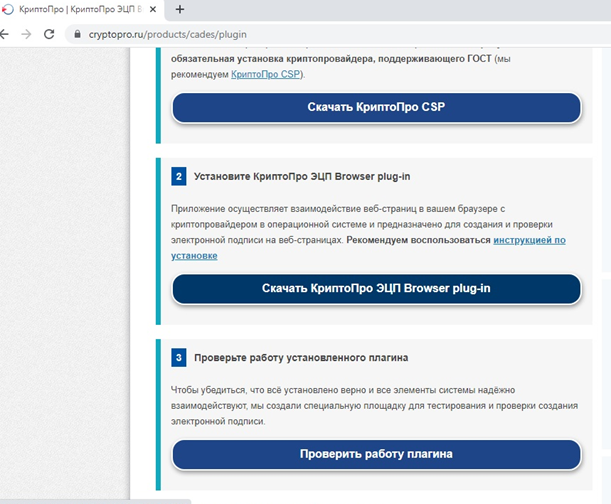Click the browser forward arrow
Viewport: 611px width, 504px height.
pos(26,33)
